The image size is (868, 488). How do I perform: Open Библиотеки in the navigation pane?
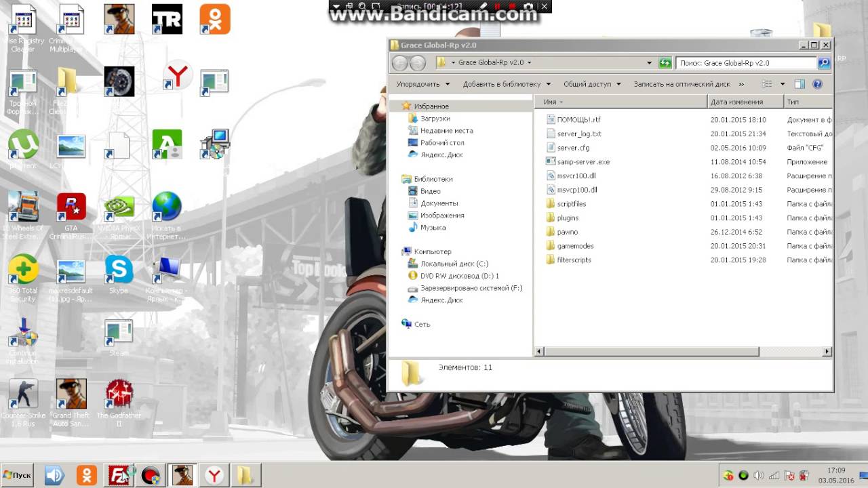[427, 179]
